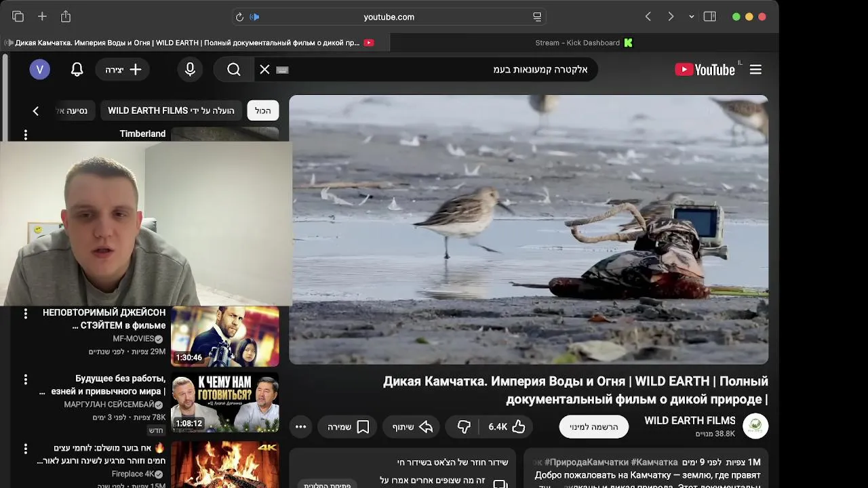Open the YouTube hamburger guide menu

coord(755,69)
